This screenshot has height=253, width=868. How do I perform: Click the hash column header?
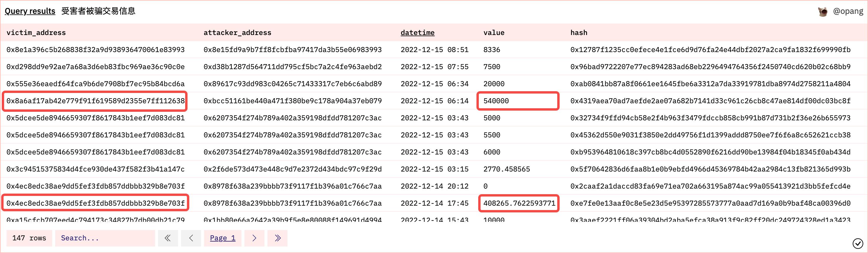578,33
